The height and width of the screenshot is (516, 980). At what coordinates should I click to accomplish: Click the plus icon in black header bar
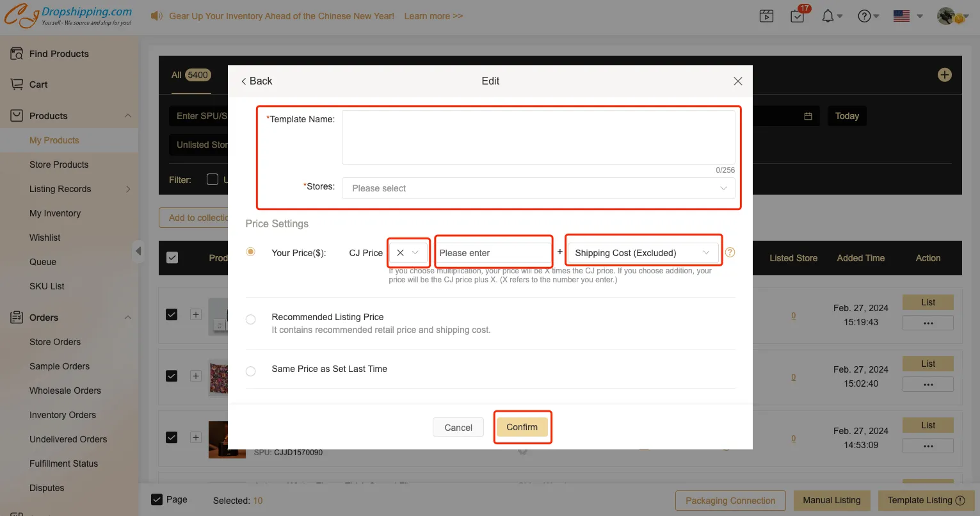tap(944, 75)
